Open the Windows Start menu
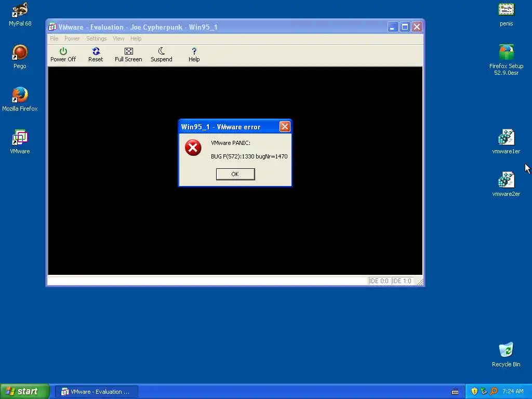This screenshot has height=399, width=532. 24,392
